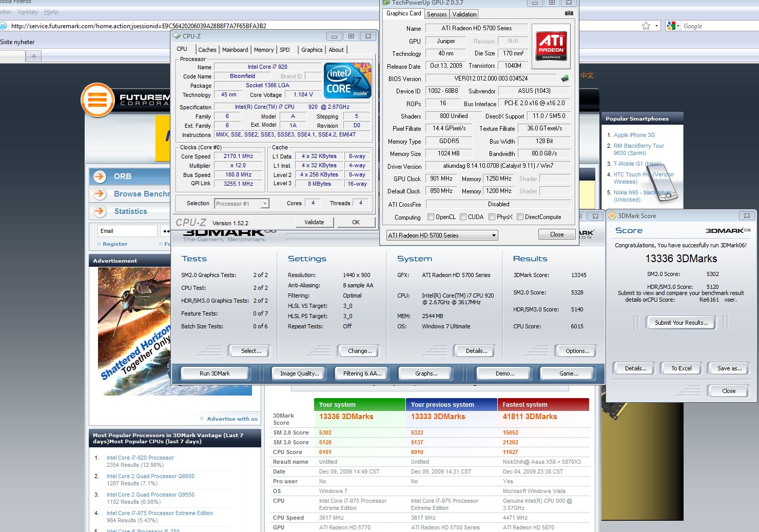This screenshot has height=532, width=759.
Task: Click the Google search engine icon
Action: [670, 26]
